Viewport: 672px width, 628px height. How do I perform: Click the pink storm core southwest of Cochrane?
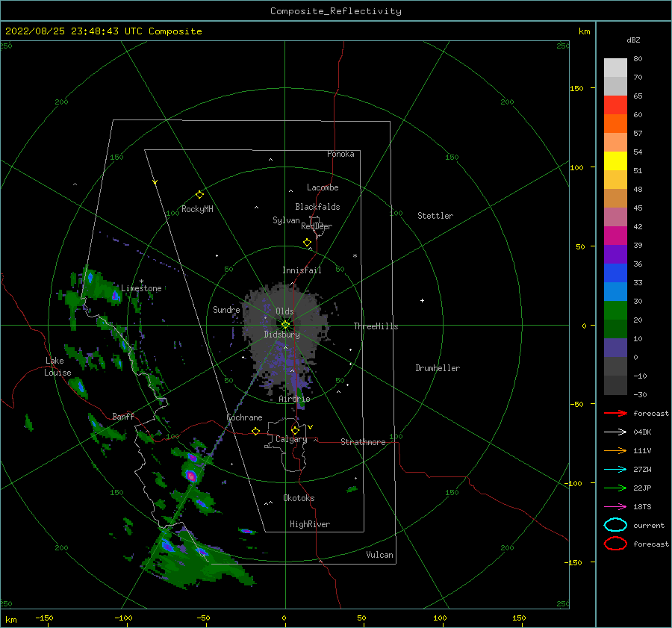click(x=191, y=476)
